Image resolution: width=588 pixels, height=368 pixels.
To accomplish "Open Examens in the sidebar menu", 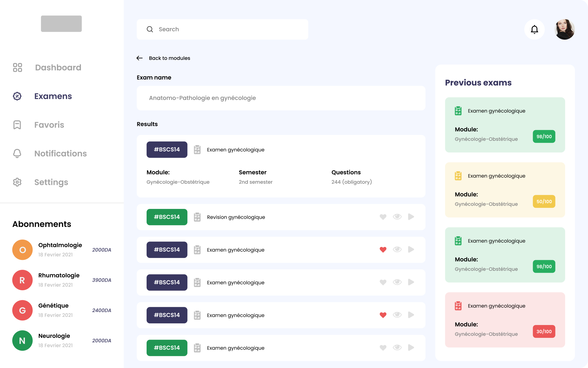I will point(53,96).
